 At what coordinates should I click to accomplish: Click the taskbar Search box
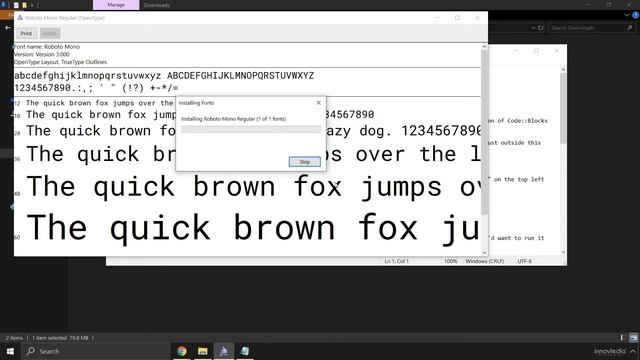[96, 351]
